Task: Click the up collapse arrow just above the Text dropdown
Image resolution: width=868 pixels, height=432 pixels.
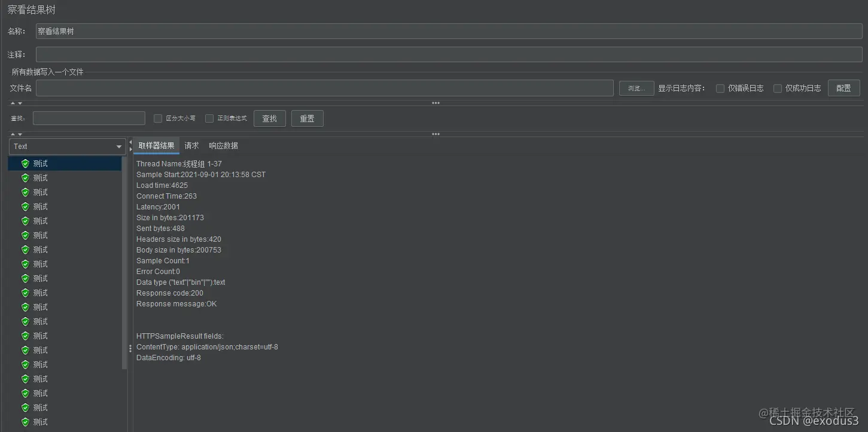Action: click(x=13, y=135)
